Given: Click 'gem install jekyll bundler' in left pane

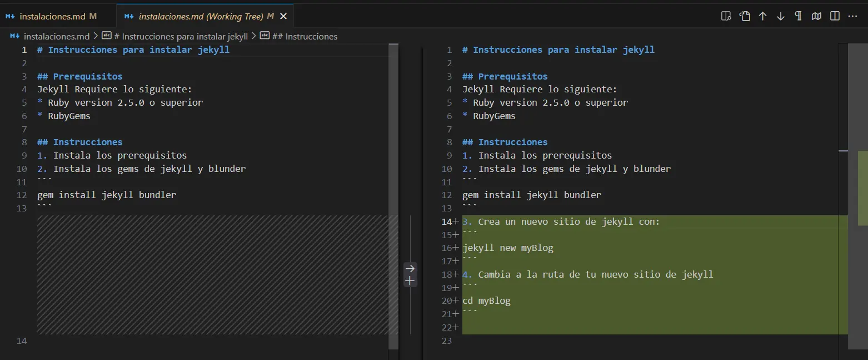Looking at the screenshot, I should click(x=107, y=195).
